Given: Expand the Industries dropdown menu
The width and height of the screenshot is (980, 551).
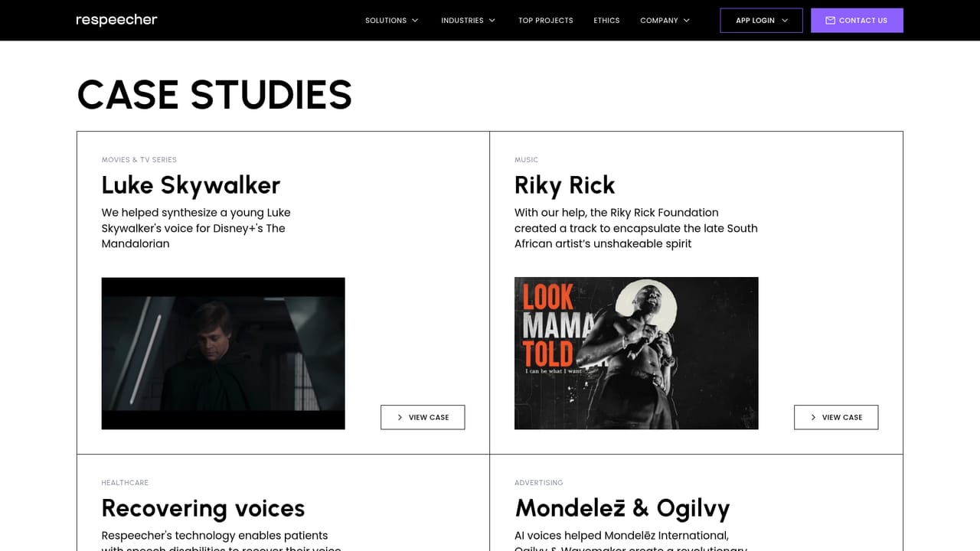Looking at the screenshot, I should point(469,21).
